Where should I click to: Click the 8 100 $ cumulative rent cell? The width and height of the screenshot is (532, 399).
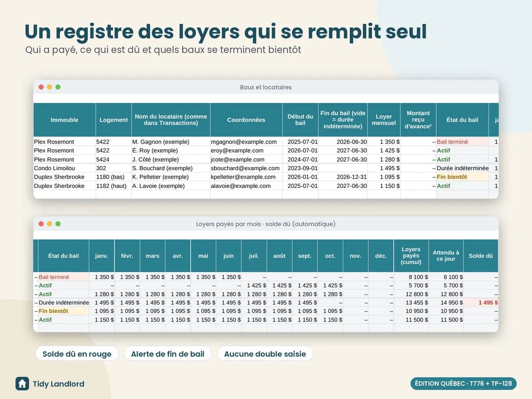(411, 277)
